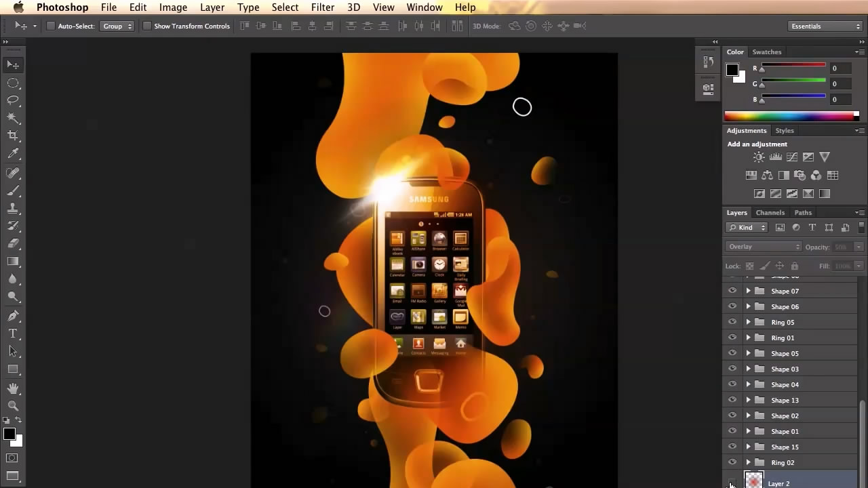Add a Brightness/Contrast adjustment

pos(759,157)
